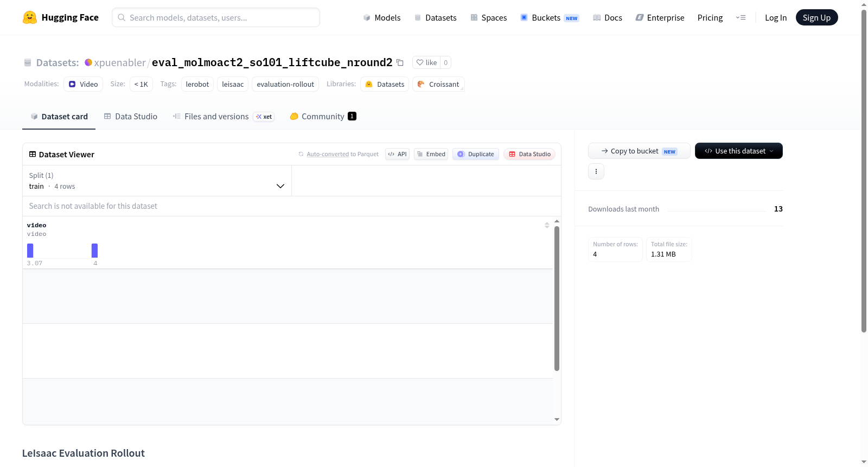
Task: Open the API button in viewer
Action: (397, 154)
